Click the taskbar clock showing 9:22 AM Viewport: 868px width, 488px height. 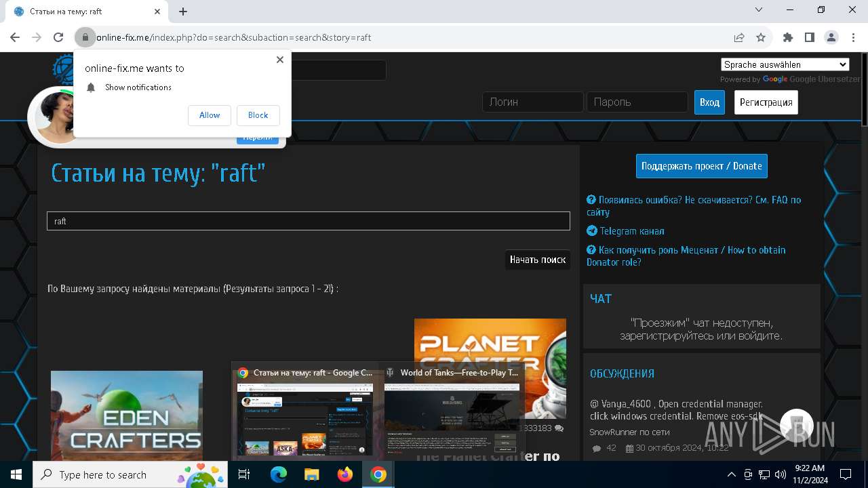coord(810,474)
